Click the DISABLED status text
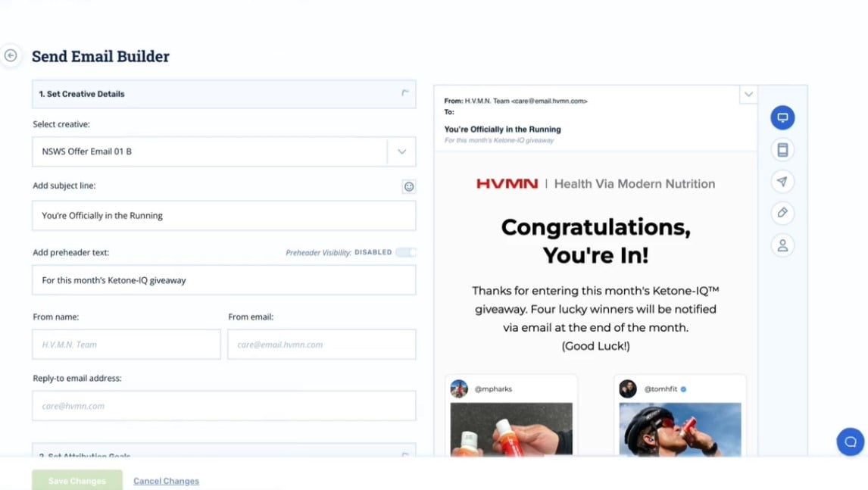The image size is (868, 490). [373, 252]
